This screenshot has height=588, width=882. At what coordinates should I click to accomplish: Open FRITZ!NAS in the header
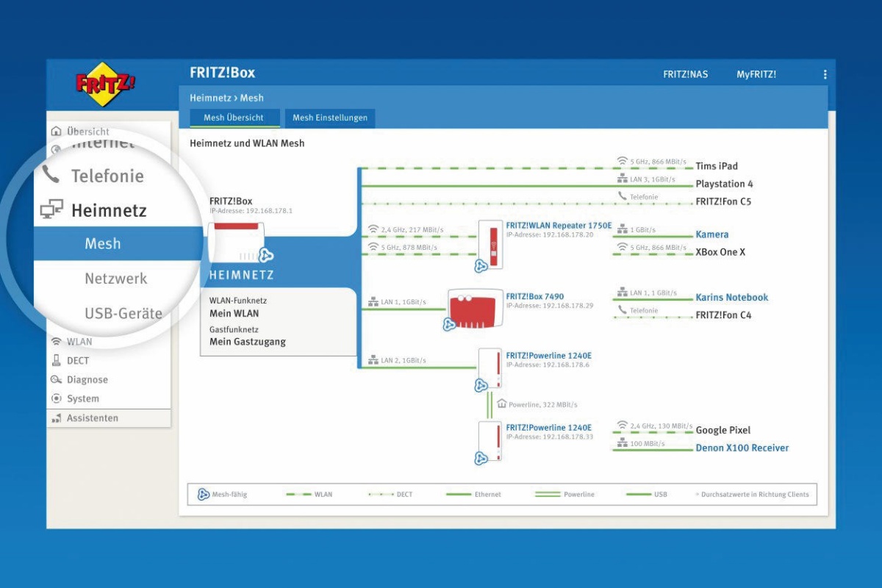(686, 74)
